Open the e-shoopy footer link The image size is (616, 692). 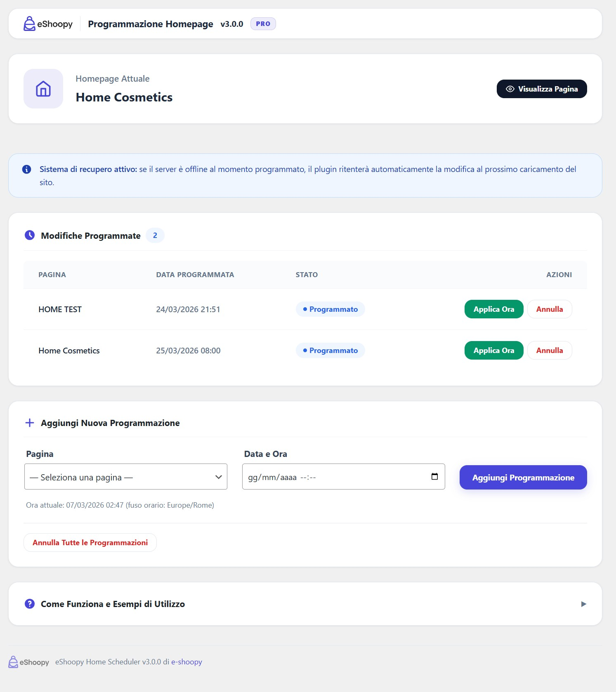click(x=186, y=662)
